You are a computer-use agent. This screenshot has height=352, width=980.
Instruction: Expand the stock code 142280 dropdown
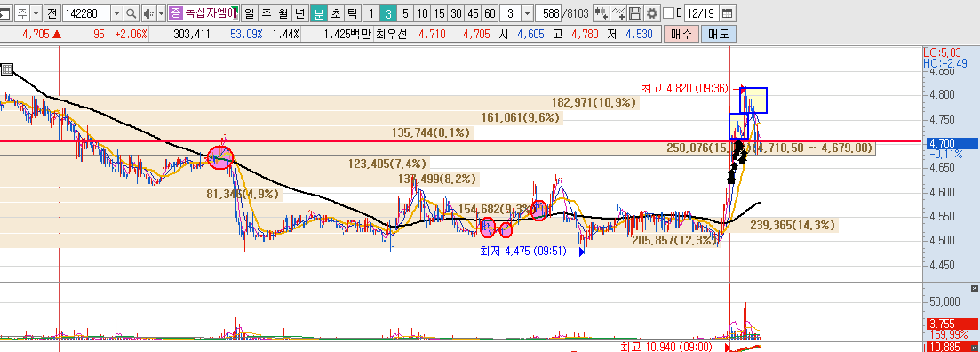(117, 12)
